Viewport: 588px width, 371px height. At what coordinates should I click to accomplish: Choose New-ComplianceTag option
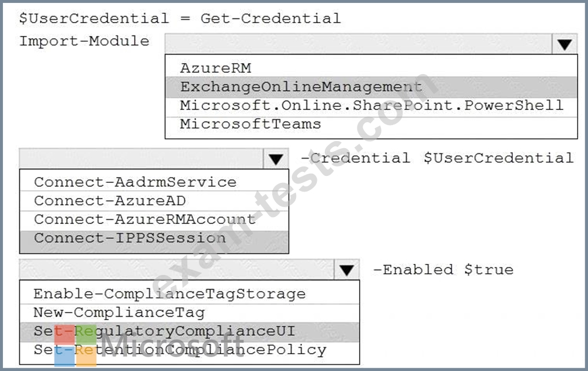click(x=119, y=313)
